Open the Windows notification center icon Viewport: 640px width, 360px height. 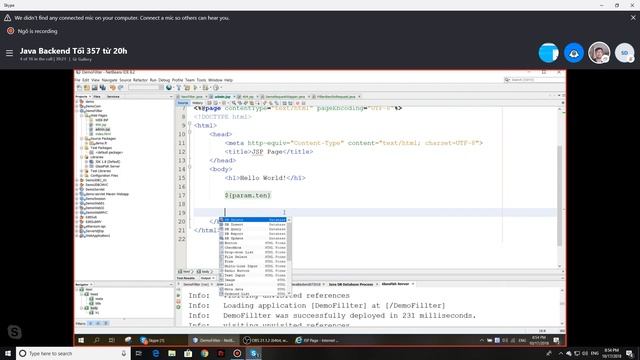[x=630, y=353]
